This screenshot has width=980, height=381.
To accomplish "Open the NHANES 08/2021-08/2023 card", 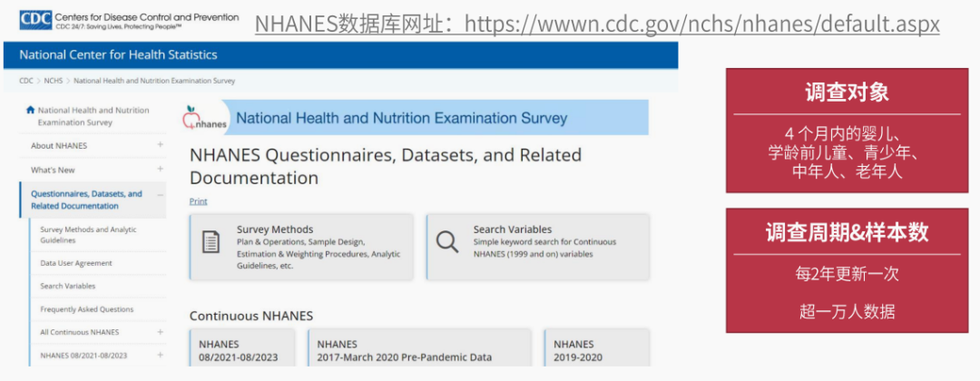I will [x=242, y=348].
